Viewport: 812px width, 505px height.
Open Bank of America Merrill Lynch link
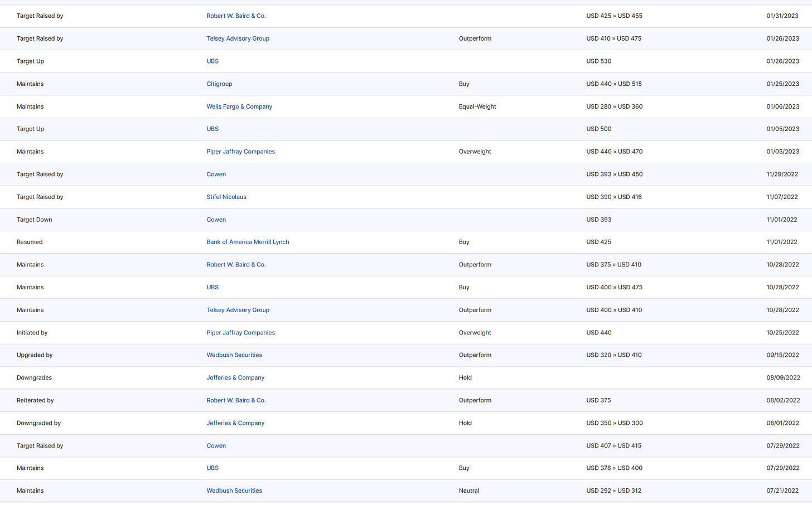(x=248, y=242)
